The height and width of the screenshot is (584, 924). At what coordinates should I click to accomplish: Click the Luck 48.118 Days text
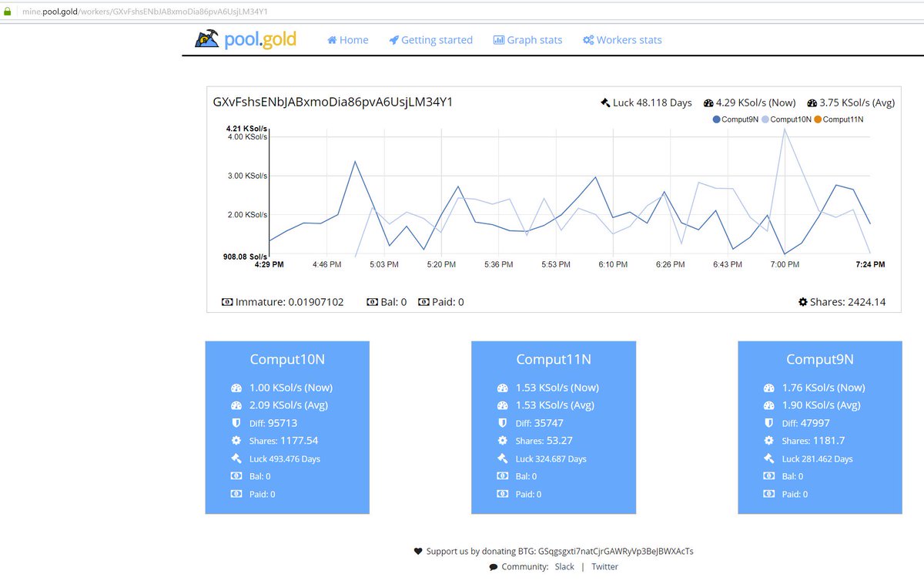(x=652, y=102)
